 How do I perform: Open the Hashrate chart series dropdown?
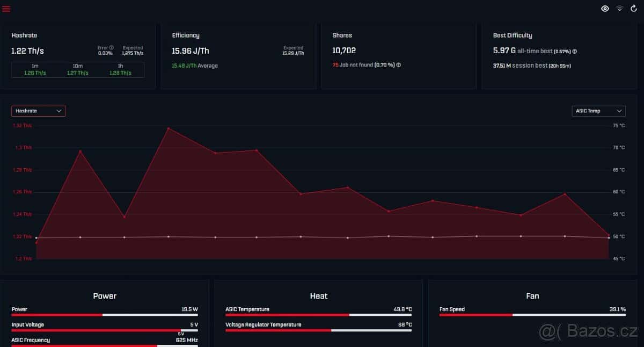(x=38, y=111)
